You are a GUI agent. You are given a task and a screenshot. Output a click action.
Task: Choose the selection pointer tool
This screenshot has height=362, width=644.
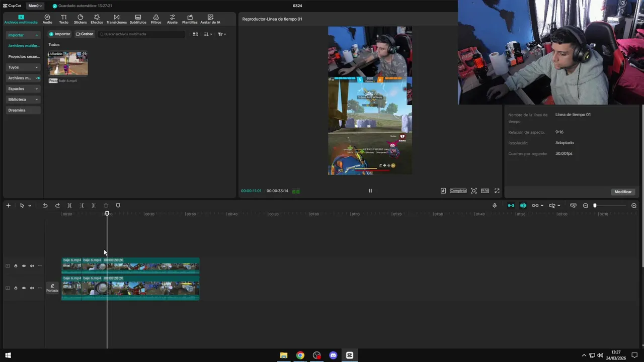tap(22, 205)
